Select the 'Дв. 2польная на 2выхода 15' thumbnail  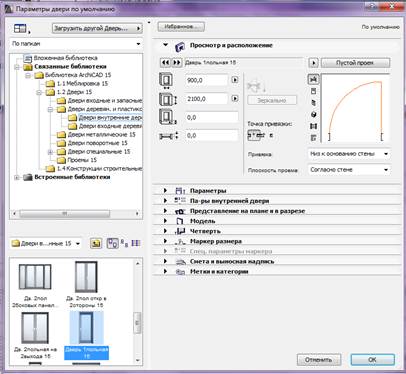click(35, 335)
